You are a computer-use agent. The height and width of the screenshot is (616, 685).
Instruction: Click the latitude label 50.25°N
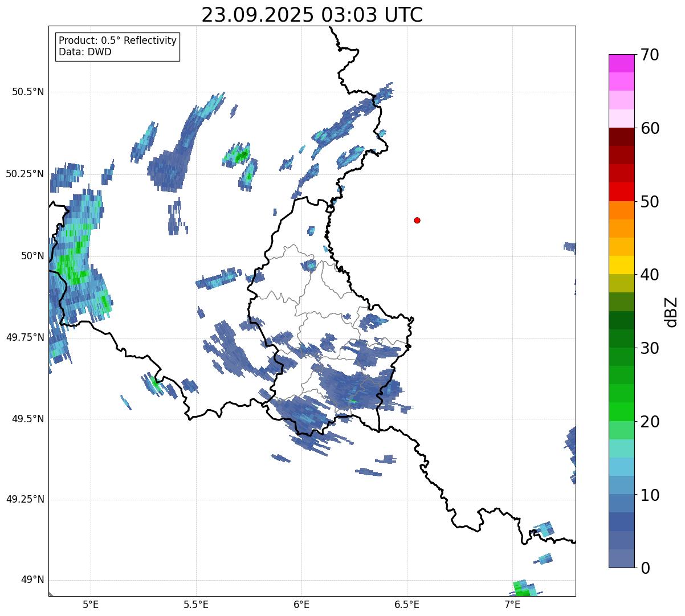pos(25,174)
